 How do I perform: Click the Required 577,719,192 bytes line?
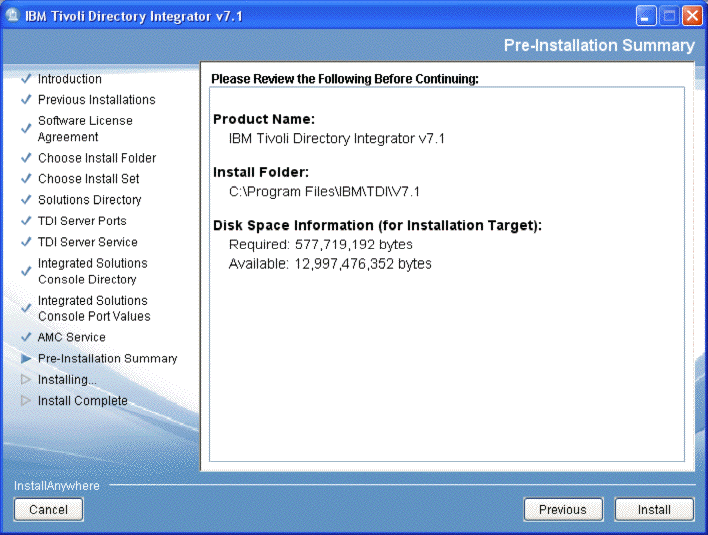point(321,245)
